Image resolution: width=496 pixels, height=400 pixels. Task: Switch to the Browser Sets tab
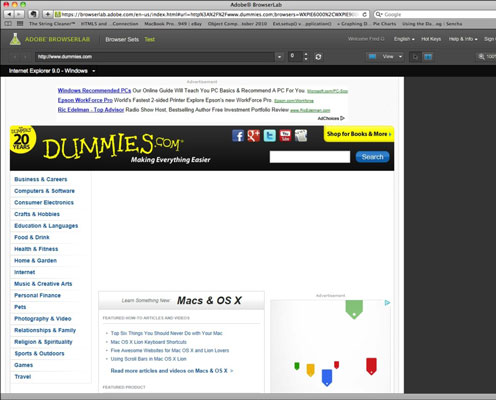[x=122, y=39]
